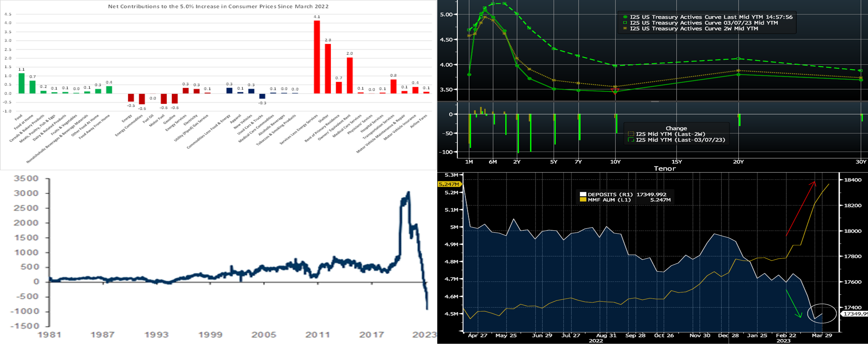868x344 pixels.
Task: Toggle the I25 Mid YTM (Last-2W) change series
Action: click(x=631, y=134)
